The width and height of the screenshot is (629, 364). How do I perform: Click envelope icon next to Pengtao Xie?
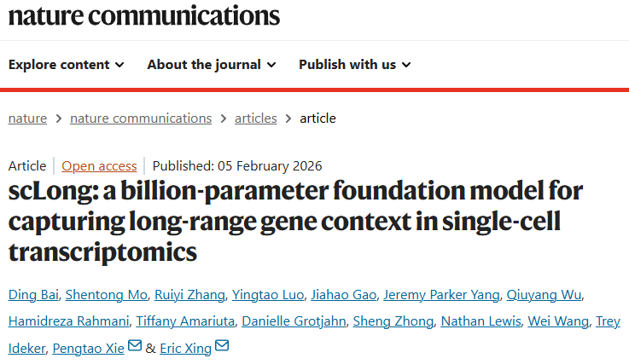tap(134, 346)
